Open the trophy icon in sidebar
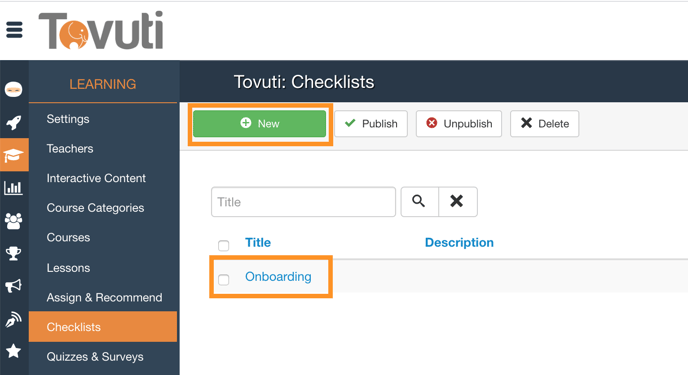 [13, 254]
